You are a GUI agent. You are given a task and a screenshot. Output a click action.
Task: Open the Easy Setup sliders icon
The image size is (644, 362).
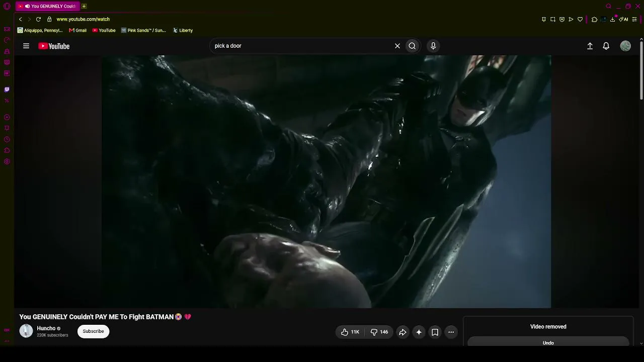point(635,19)
